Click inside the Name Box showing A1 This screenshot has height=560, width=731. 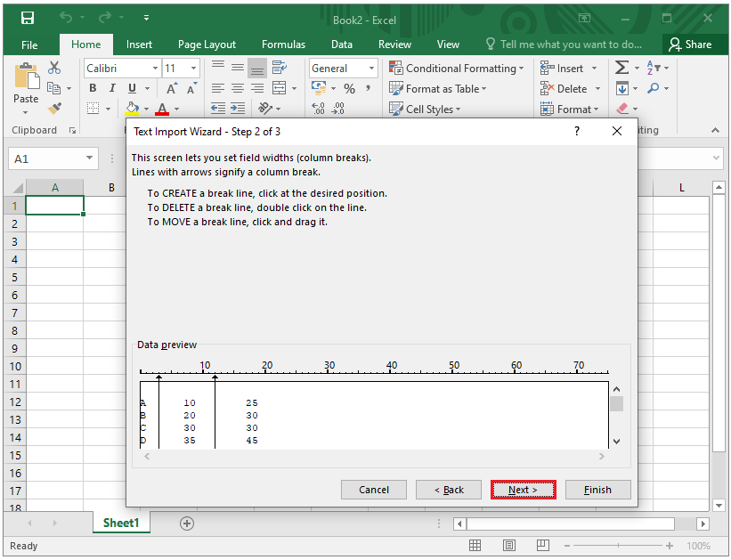46,157
